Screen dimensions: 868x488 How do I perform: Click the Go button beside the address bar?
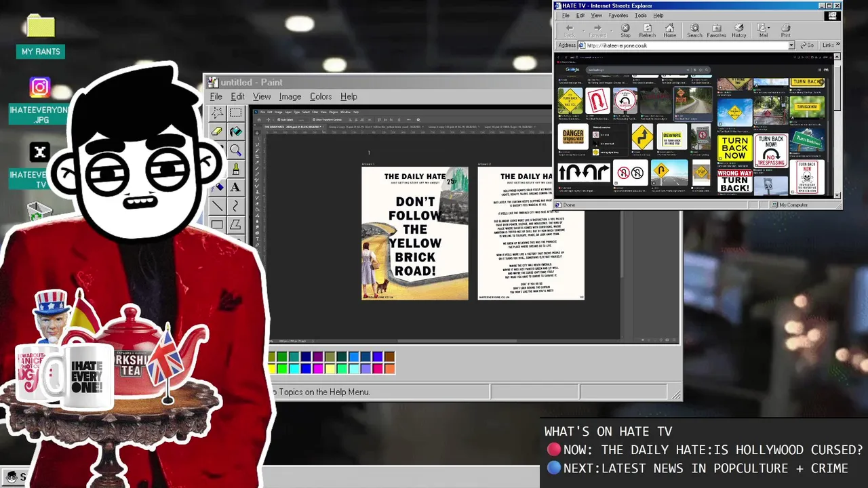[x=807, y=45]
